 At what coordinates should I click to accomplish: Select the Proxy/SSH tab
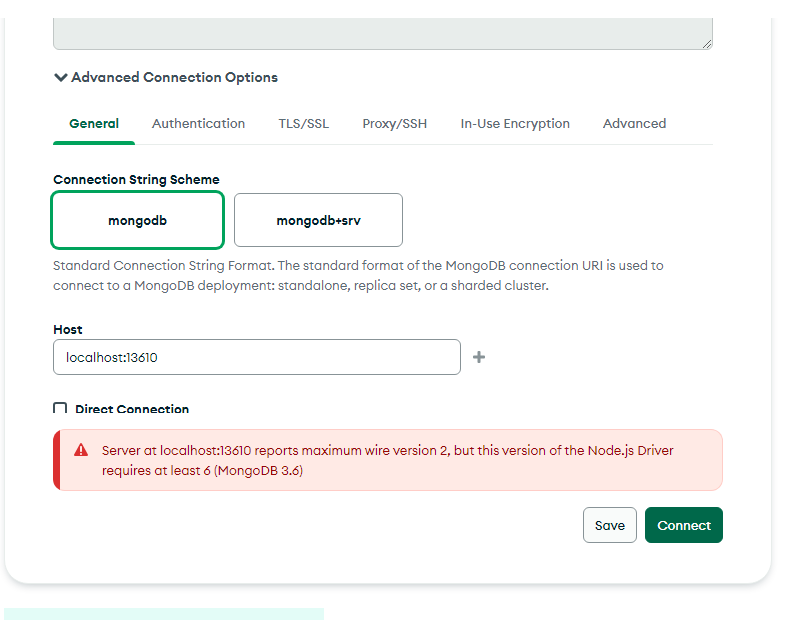[394, 124]
